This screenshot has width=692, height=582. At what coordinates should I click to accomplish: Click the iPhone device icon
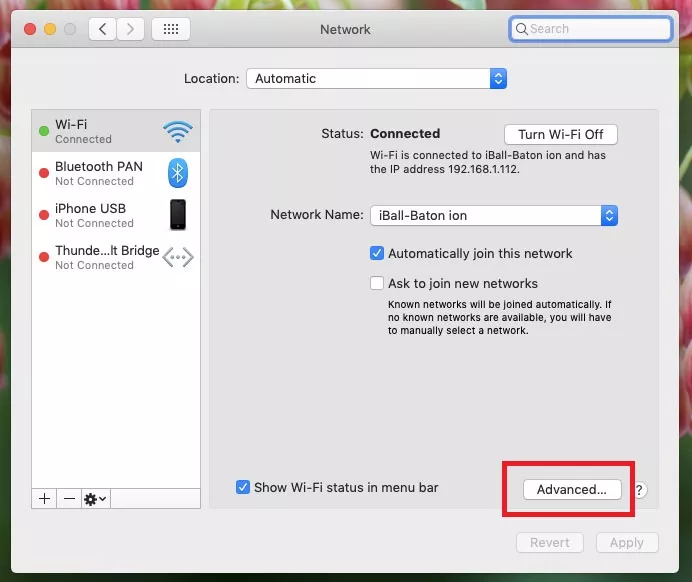click(x=178, y=215)
